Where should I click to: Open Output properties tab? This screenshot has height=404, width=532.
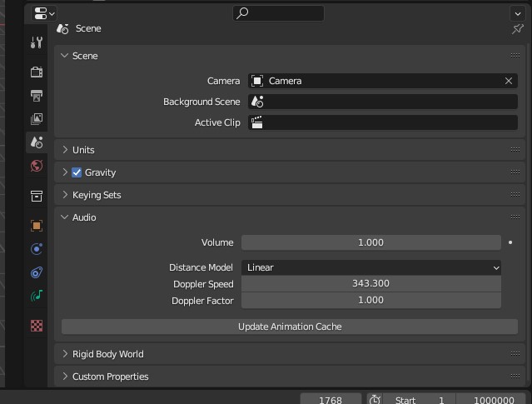pyautogui.click(x=37, y=96)
